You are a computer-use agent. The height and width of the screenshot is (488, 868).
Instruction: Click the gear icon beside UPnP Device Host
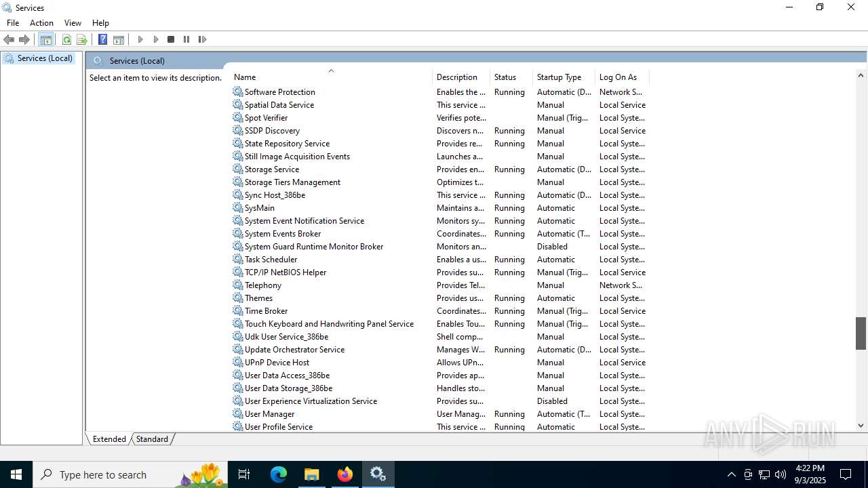[x=237, y=363]
